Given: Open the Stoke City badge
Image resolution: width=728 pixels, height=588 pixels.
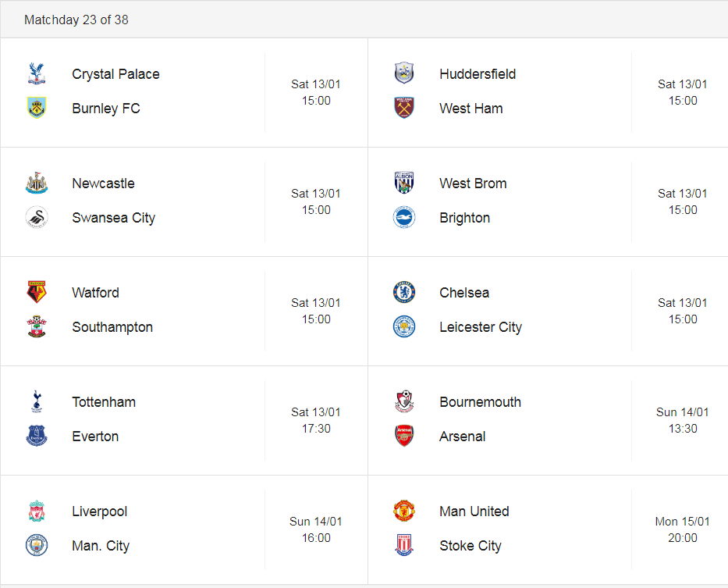Looking at the screenshot, I should click(404, 545).
